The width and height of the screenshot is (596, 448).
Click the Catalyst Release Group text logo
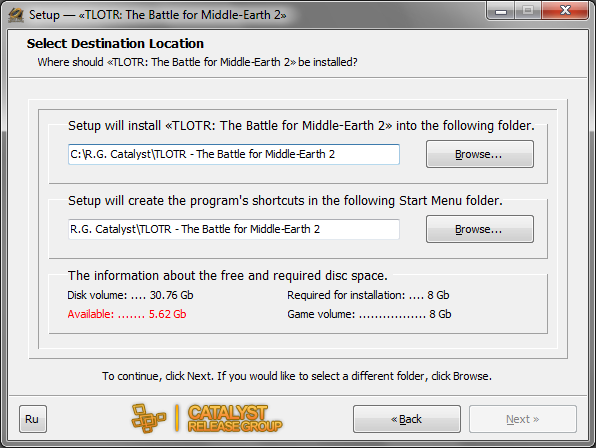[x=235, y=418]
